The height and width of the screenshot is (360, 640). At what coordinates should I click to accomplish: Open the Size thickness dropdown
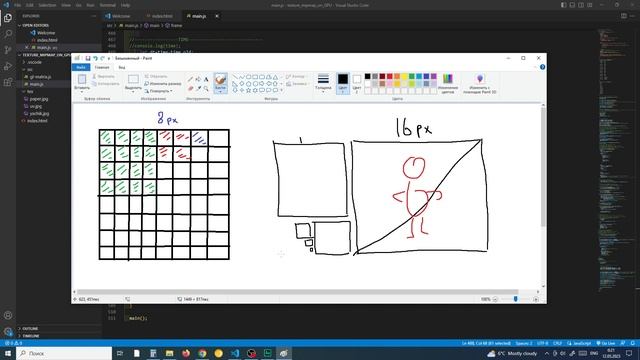[x=323, y=83]
